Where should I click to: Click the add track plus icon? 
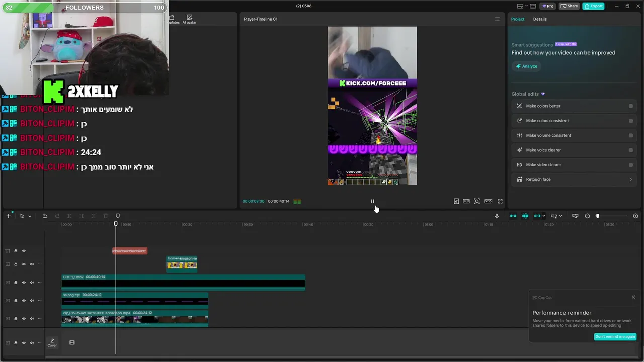click(x=8, y=216)
